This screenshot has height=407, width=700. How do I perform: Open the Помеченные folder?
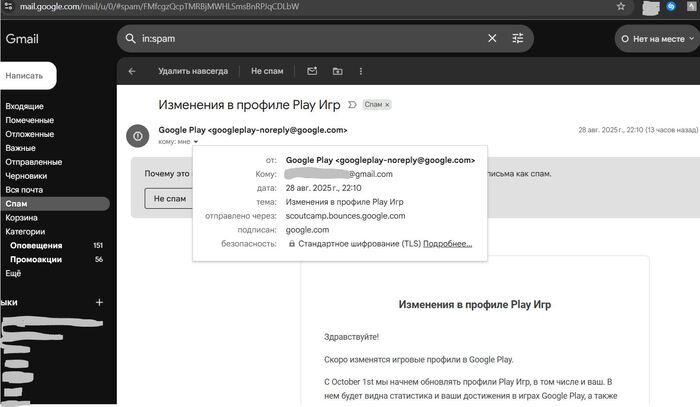pyautogui.click(x=29, y=120)
